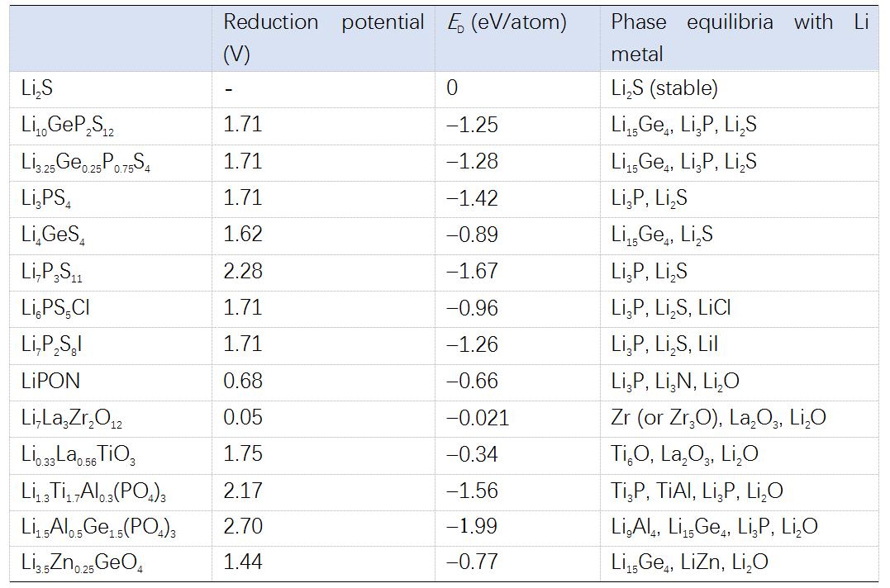
Task: Click the 1.62 reduction potential value
Action: coord(242,235)
